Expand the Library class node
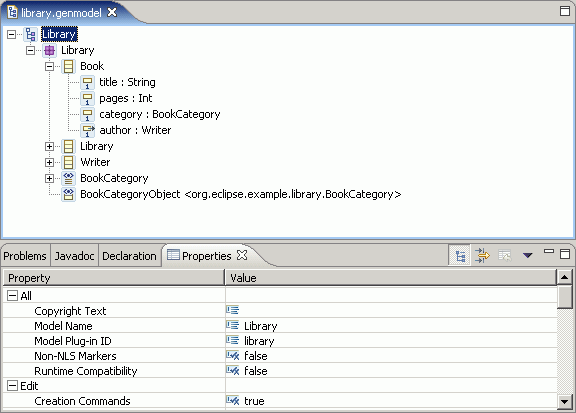This screenshot has height=413, width=576. coord(49,146)
